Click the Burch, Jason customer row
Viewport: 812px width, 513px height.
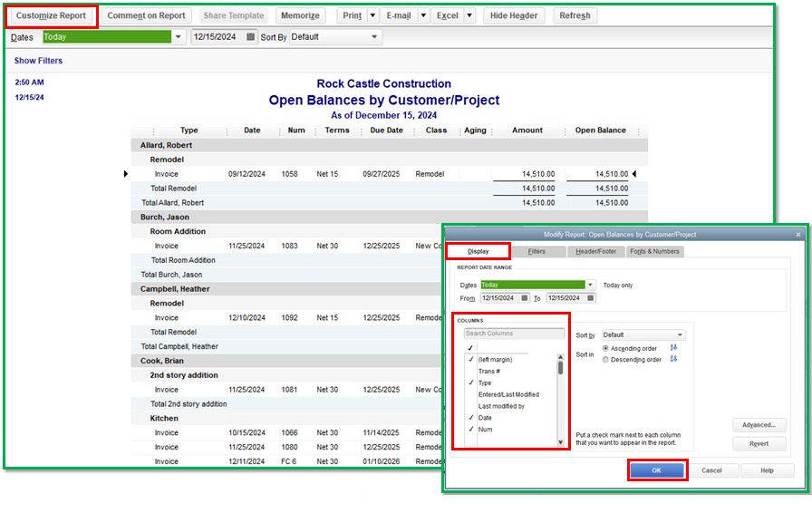point(389,218)
